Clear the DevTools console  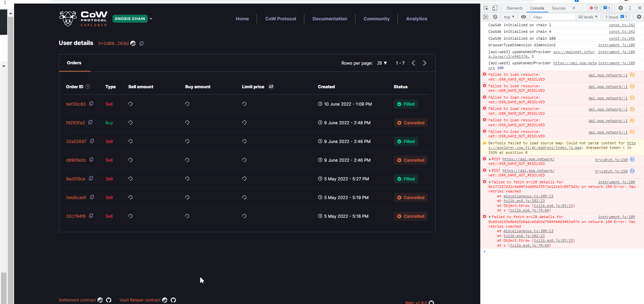click(x=495, y=17)
